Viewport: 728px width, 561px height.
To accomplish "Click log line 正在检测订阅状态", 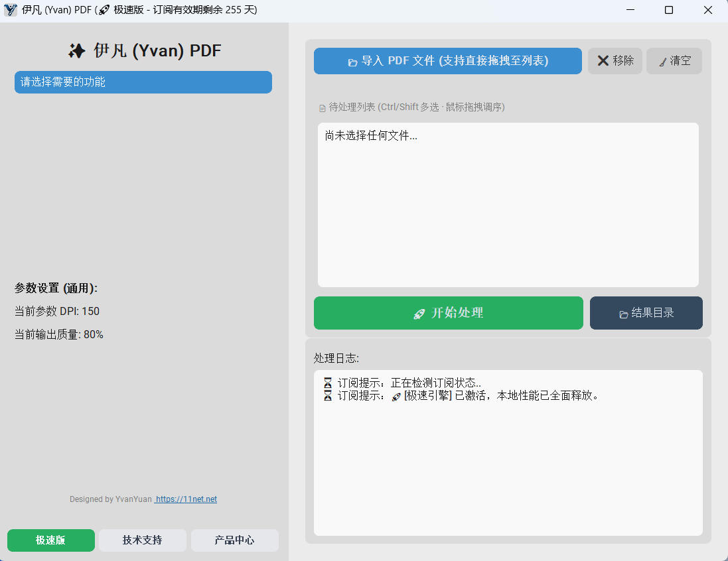I will pos(403,383).
